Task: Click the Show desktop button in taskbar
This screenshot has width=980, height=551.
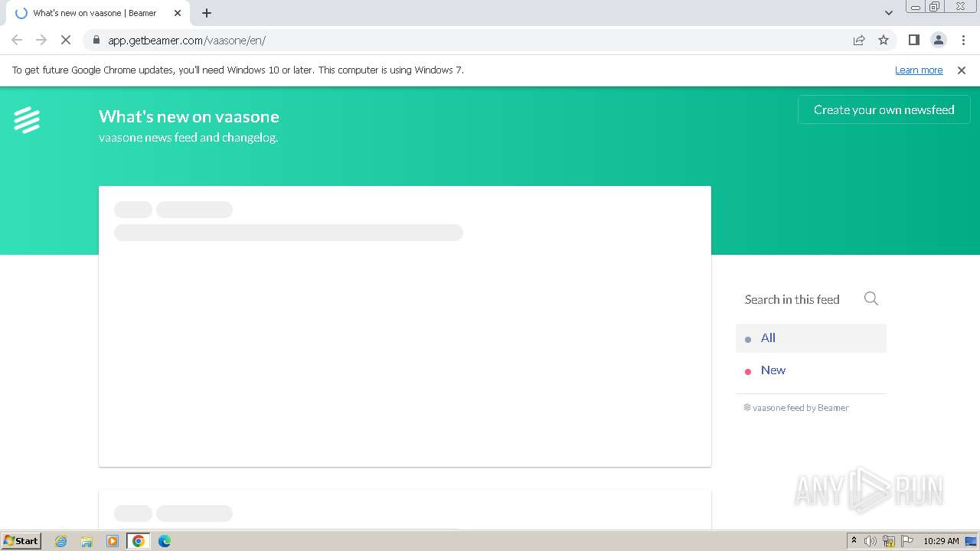Action: (x=972, y=541)
